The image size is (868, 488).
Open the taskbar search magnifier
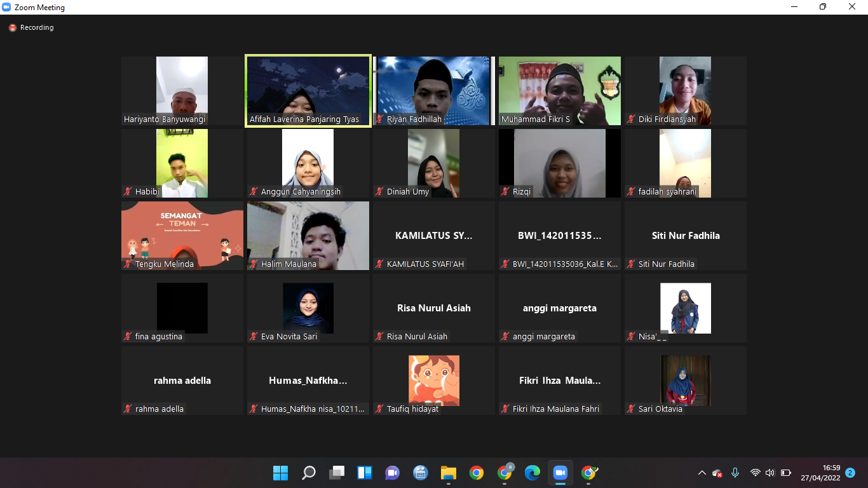pos(309,473)
